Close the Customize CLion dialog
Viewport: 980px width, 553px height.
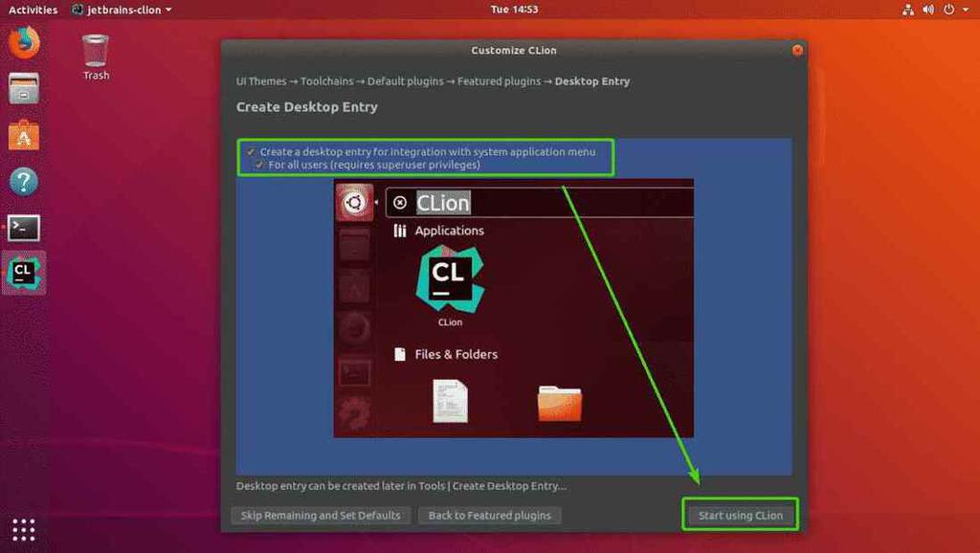coord(797,50)
